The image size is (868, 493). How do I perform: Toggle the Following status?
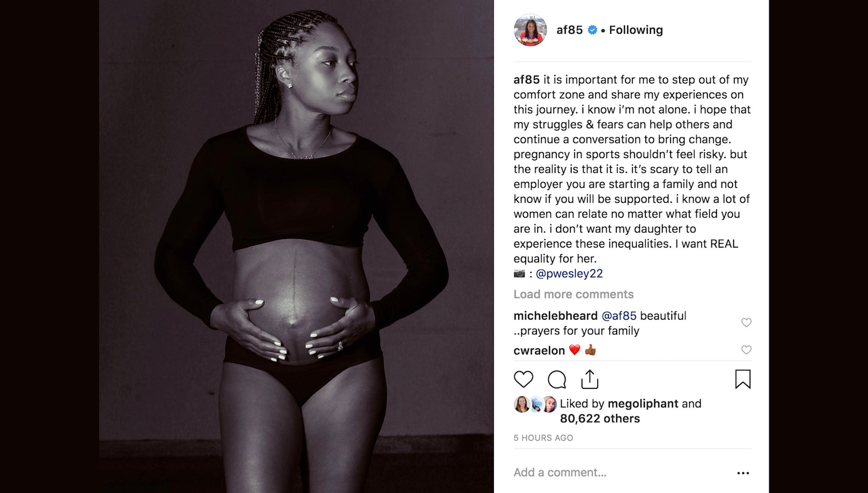tap(636, 30)
